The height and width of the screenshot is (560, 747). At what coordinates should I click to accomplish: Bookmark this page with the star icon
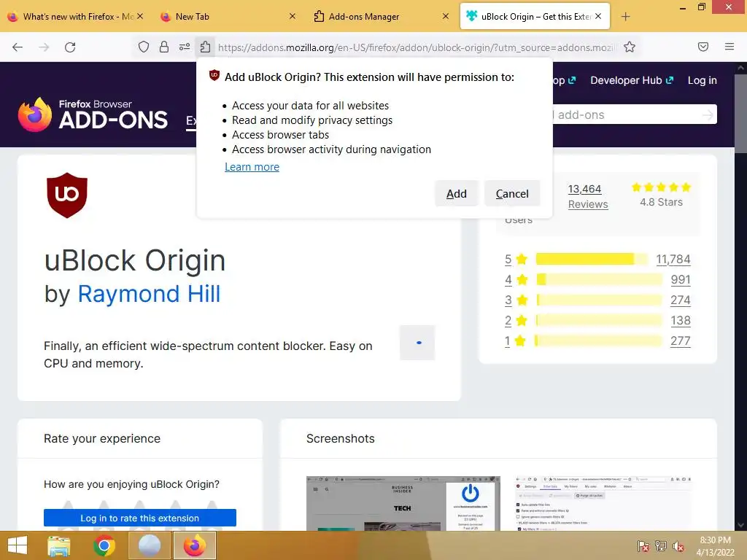click(630, 47)
